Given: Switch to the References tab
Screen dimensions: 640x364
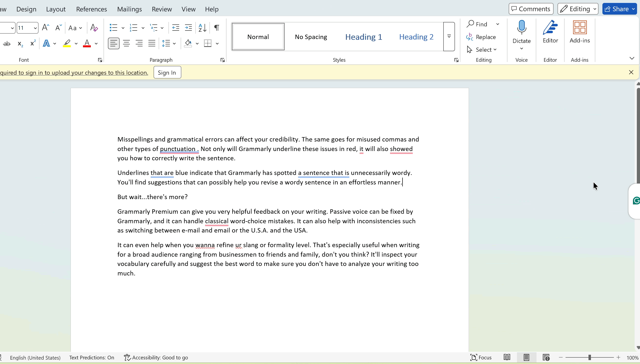Looking at the screenshot, I should [x=92, y=9].
